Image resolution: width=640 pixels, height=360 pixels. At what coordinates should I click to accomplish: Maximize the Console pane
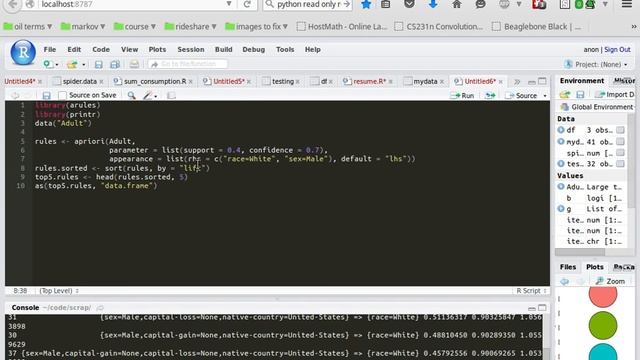[542, 308]
